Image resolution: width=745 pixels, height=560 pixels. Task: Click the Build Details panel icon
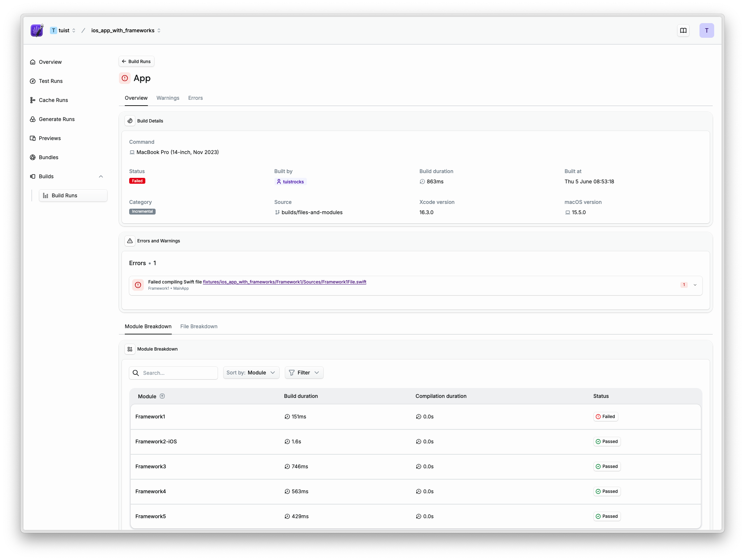coord(130,120)
